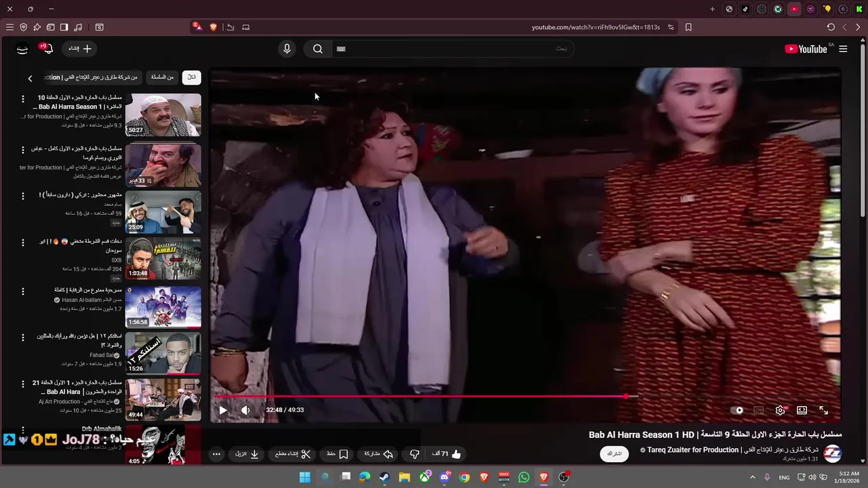Open the SXB 1:03:48 video thumbnail
Image resolution: width=868 pixels, height=488 pixels.
tap(163, 259)
